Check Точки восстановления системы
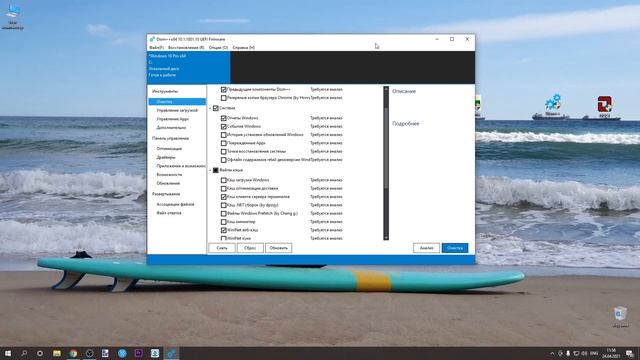The width and height of the screenshot is (640, 360). click(x=223, y=151)
